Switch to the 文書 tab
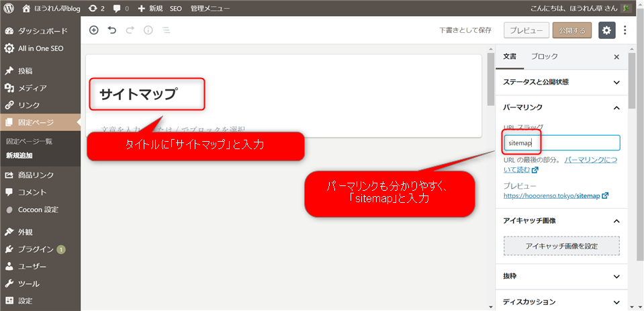Screen dimensions: 644x311 pyautogui.click(x=510, y=57)
